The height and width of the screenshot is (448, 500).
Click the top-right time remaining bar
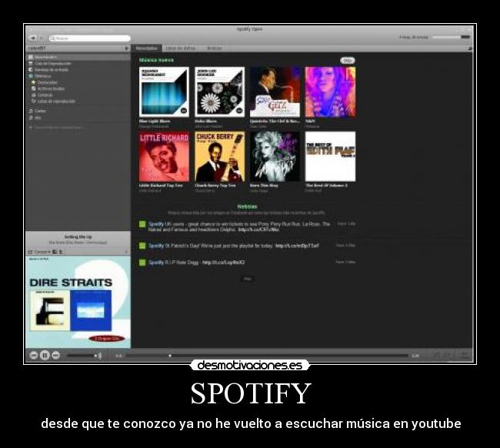click(x=451, y=37)
